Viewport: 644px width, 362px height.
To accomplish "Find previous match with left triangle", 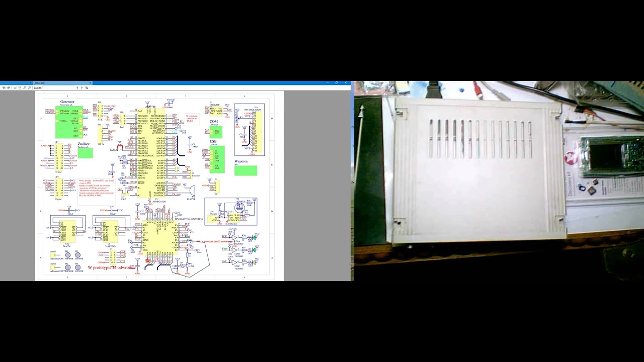I will (x=77, y=87).
